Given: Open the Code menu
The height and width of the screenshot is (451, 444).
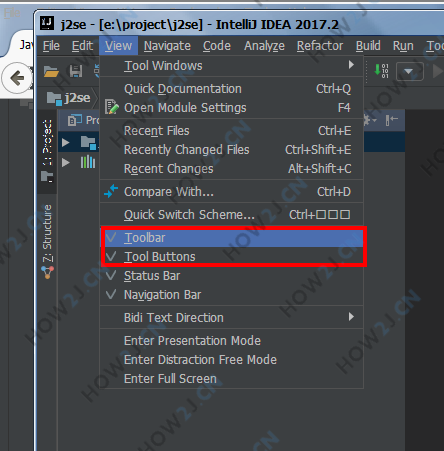Looking at the screenshot, I should point(217,46).
